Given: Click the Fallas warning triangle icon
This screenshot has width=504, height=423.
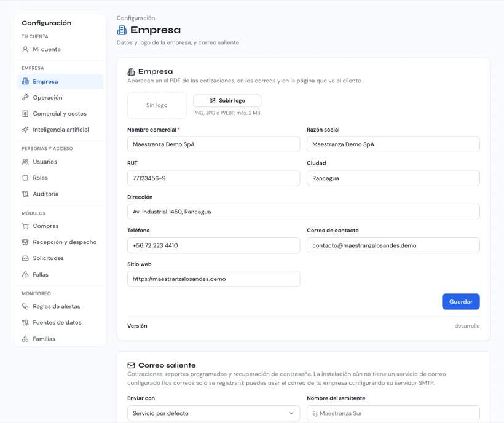Looking at the screenshot, I should pos(25,274).
